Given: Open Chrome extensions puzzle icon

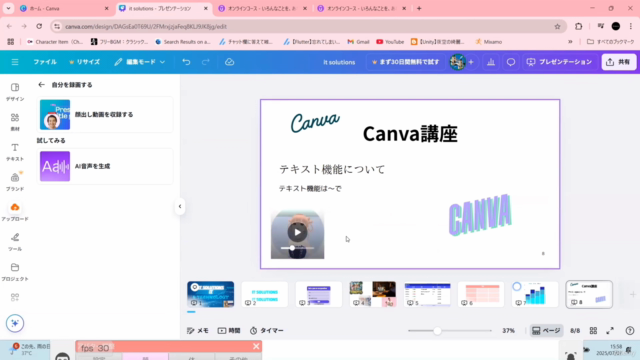Looking at the screenshot, I should (x=579, y=27).
